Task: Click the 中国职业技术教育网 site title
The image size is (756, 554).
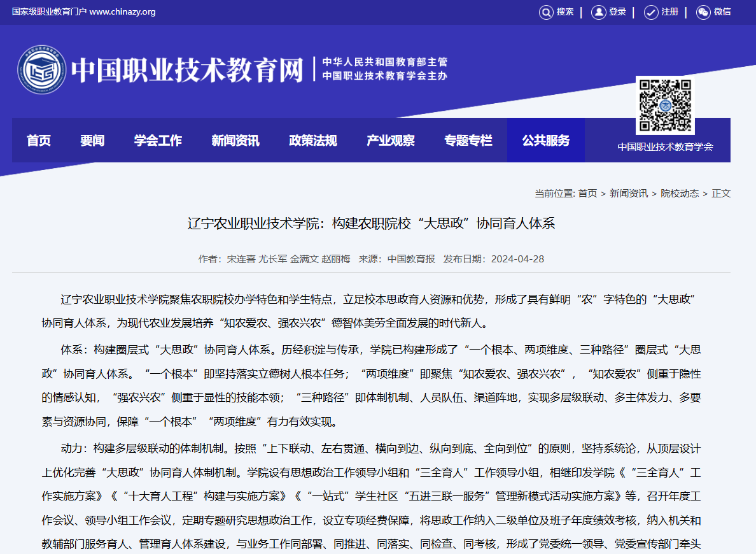Action: pos(187,70)
